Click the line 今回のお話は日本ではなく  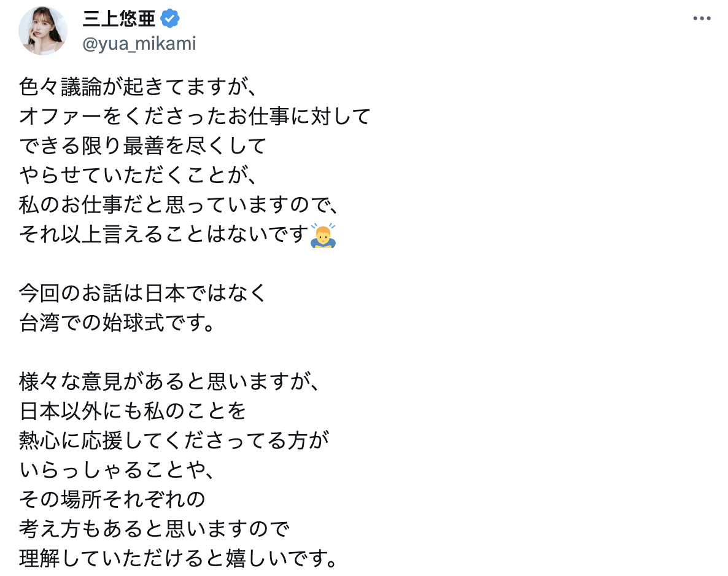pos(141,294)
